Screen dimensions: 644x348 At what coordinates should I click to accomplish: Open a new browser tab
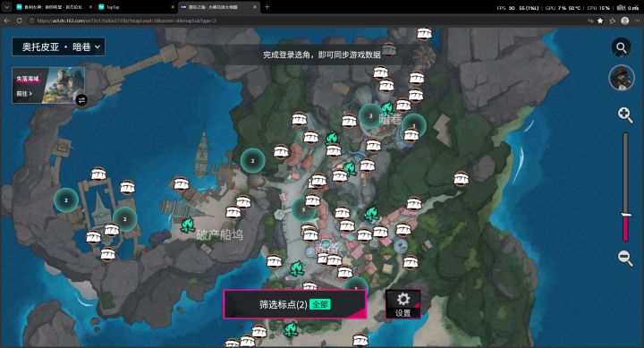[267, 7]
